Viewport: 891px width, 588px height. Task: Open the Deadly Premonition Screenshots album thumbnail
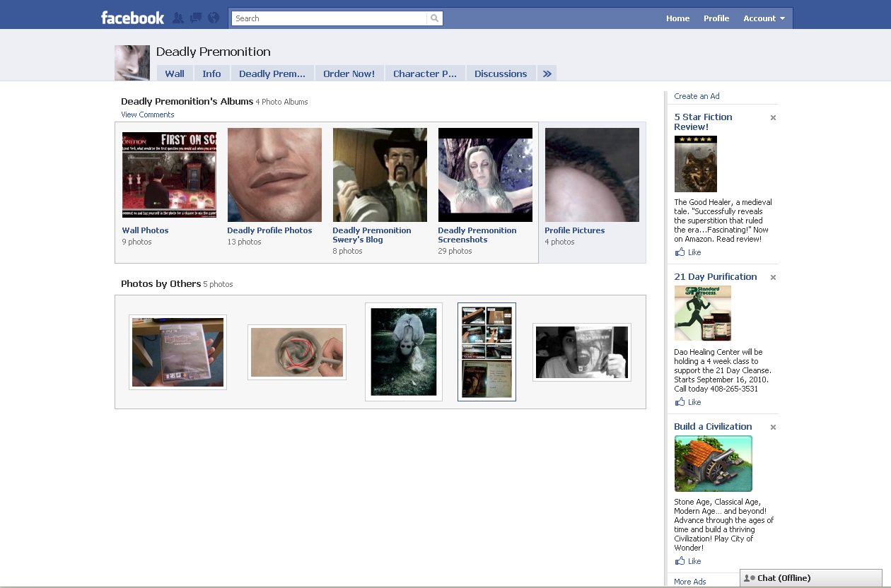coord(485,175)
